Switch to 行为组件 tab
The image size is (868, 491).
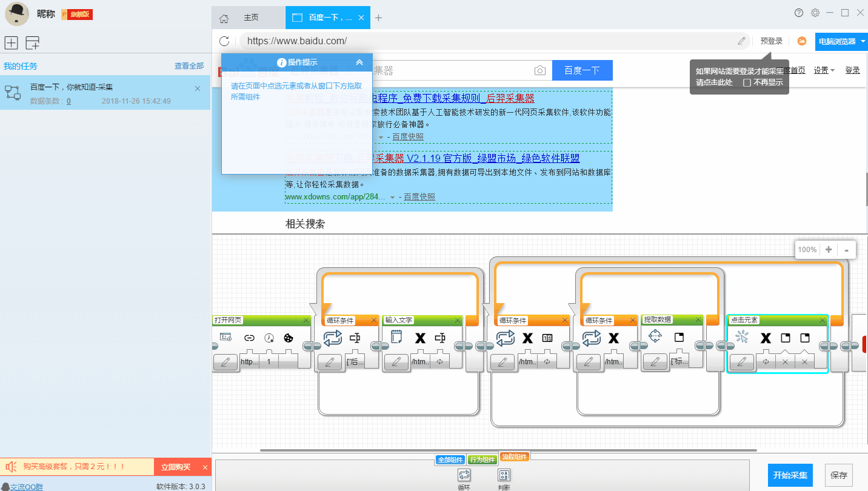(482, 460)
